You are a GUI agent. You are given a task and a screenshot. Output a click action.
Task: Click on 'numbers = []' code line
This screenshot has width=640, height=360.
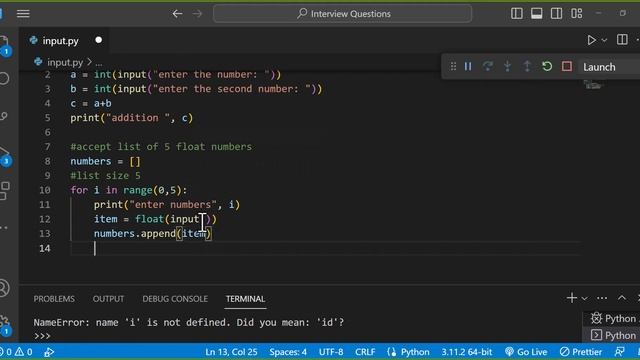pyautogui.click(x=105, y=161)
